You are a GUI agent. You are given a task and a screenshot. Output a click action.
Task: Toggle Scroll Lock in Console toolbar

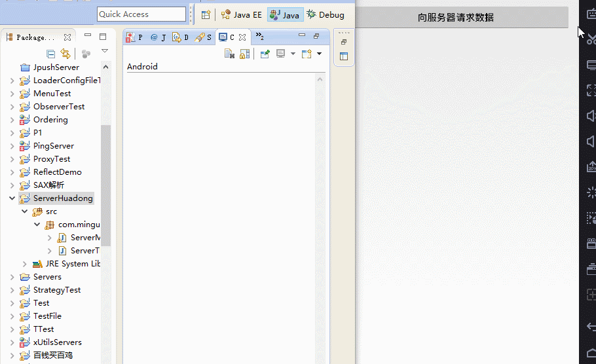click(x=244, y=54)
